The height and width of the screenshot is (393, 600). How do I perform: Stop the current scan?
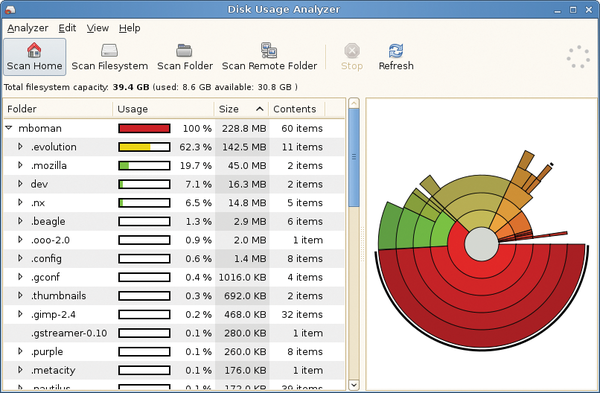352,56
